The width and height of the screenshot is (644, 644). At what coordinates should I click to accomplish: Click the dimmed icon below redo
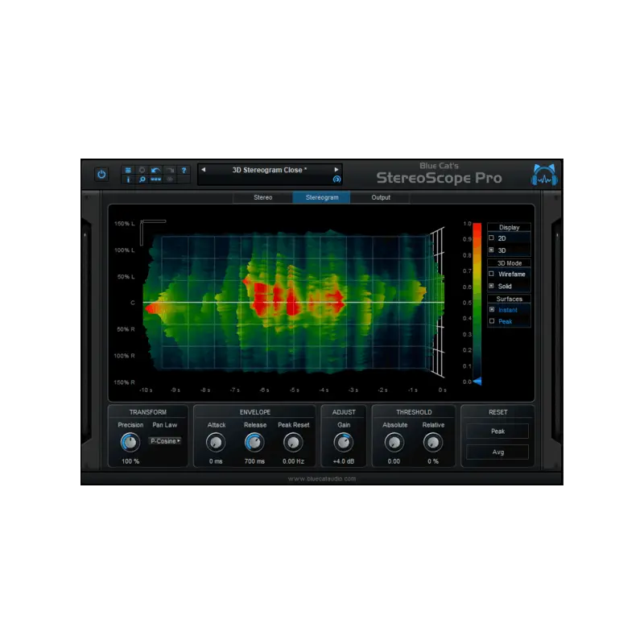pyautogui.click(x=170, y=180)
